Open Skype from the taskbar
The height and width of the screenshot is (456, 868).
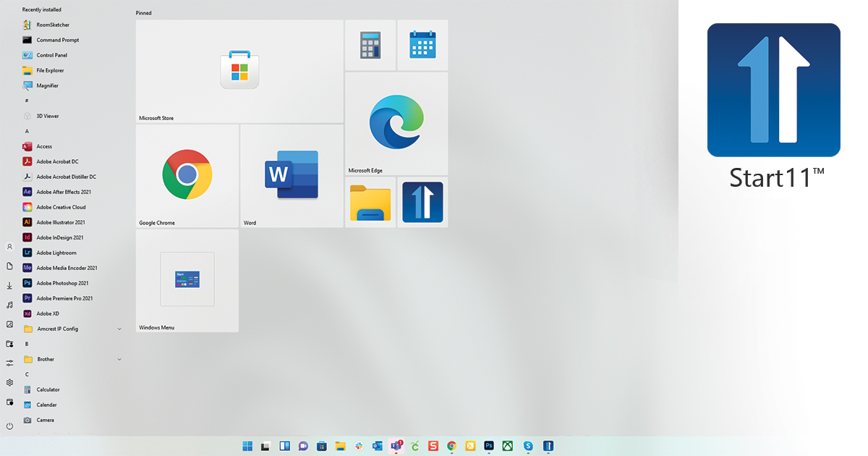point(529,446)
